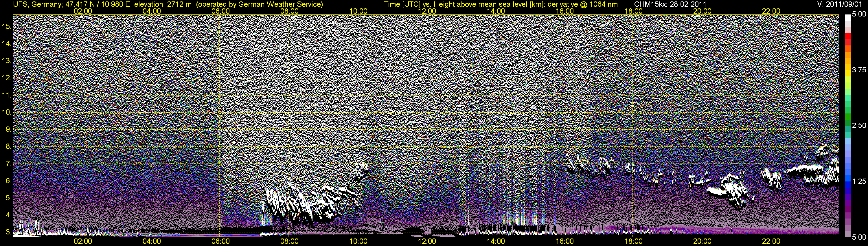This screenshot has height=246, width=868.
Task: Click the '3.' height axis label
Action: point(8,232)
